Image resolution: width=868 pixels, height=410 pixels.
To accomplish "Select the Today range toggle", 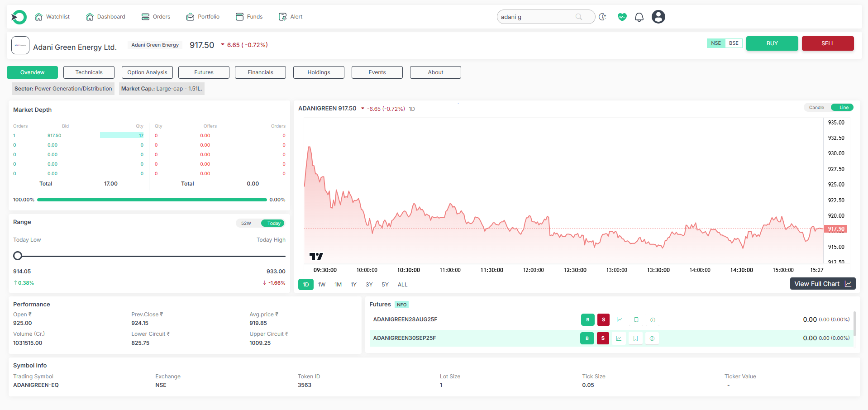I will point(273,224).
